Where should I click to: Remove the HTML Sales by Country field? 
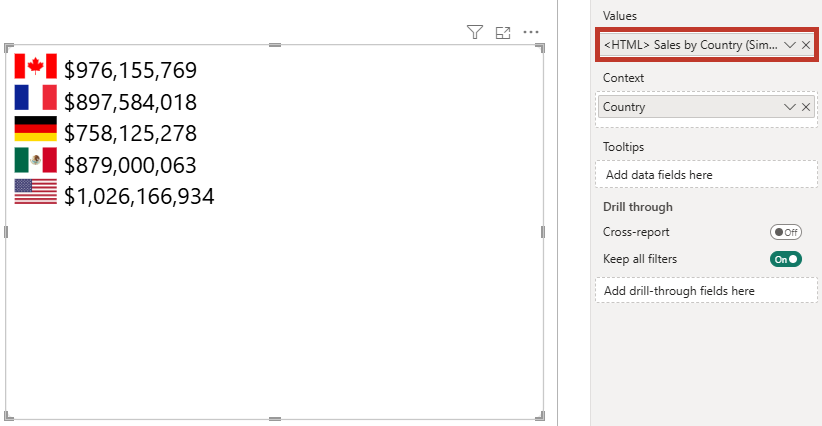coord(806,46)
